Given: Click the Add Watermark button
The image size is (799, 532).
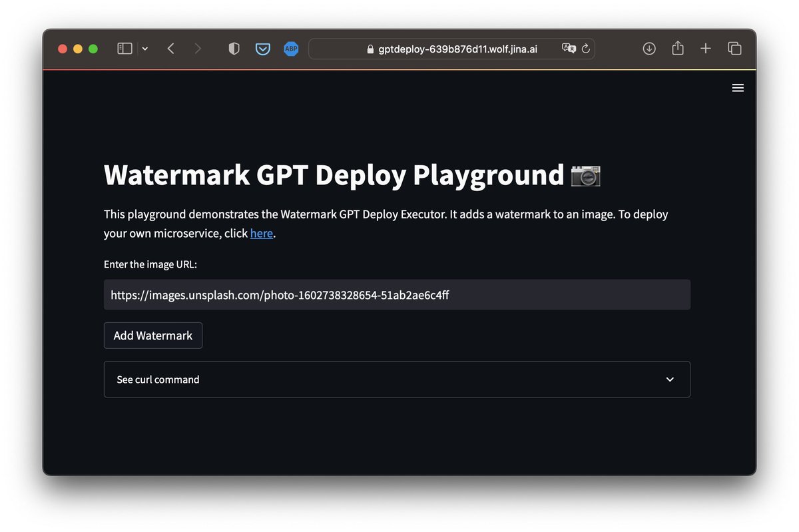Looking at the screenshot, I should coord(152,335).
